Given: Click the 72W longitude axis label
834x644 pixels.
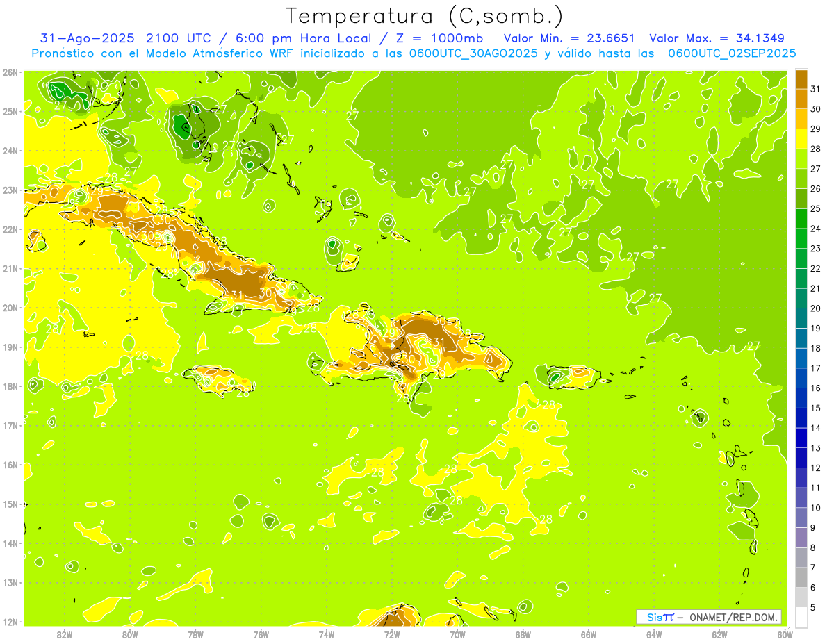Looking at the screenshot, I should coord(392,634).
